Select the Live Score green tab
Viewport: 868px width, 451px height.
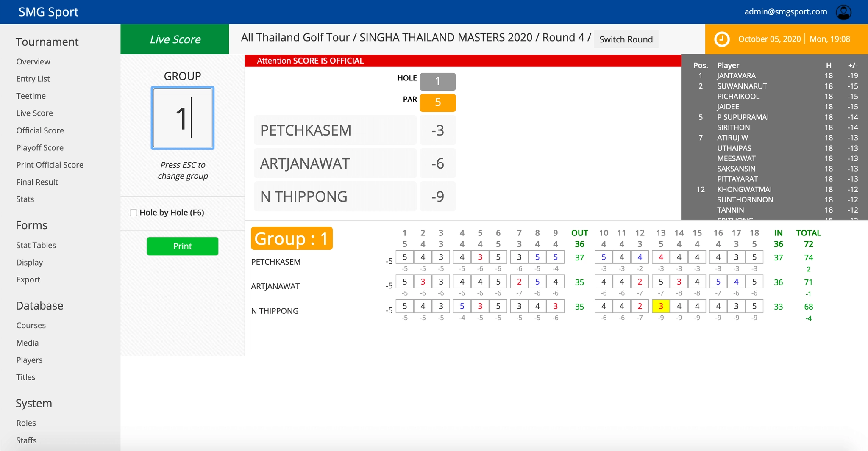(x=175, y=39)
